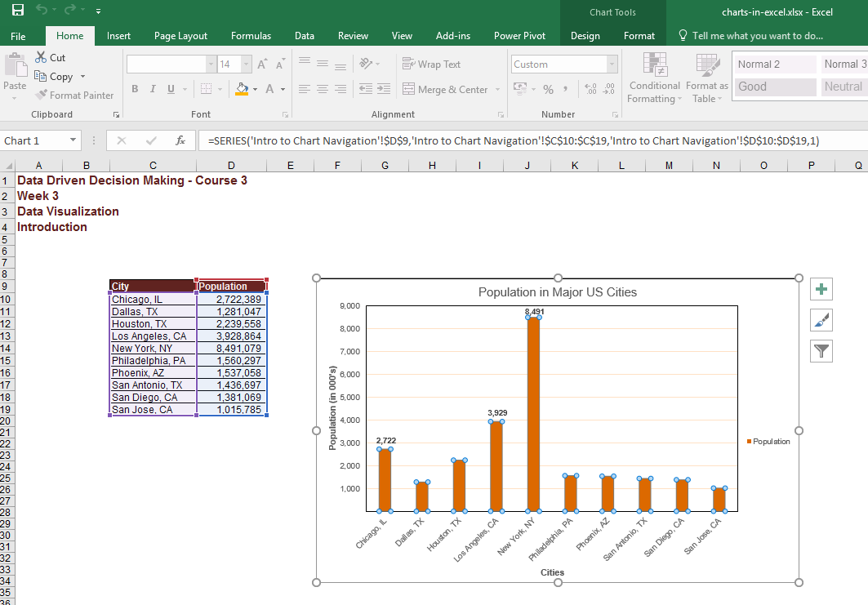The width and height of the screenshot is (868, 605).
Task: Open the Chart Elements plus button
Action: pyautogui.click(x=821, y=289)
